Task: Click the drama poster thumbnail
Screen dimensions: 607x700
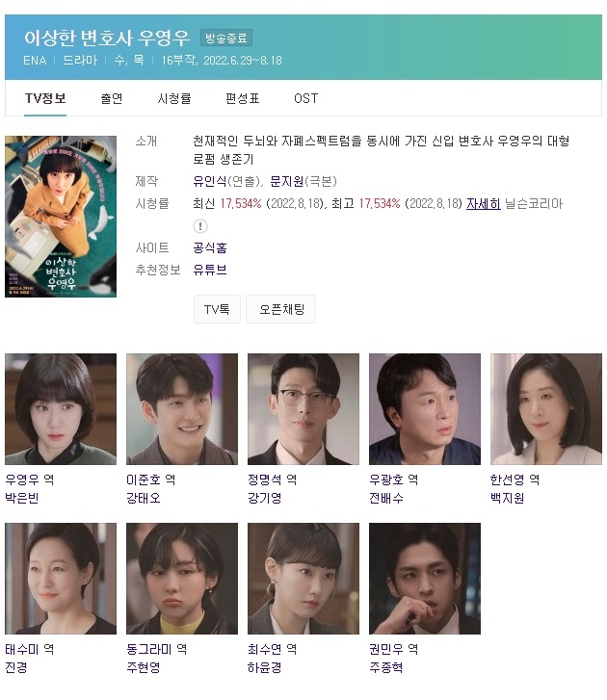Action: [x=61, y=217]
